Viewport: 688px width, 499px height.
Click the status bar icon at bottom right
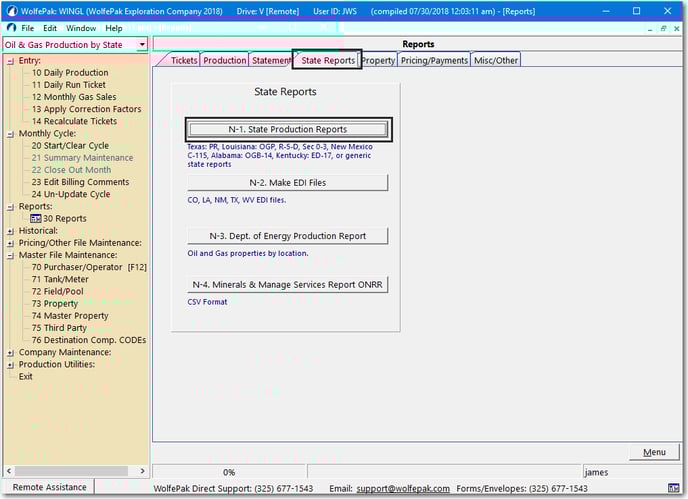click(673, 488)
